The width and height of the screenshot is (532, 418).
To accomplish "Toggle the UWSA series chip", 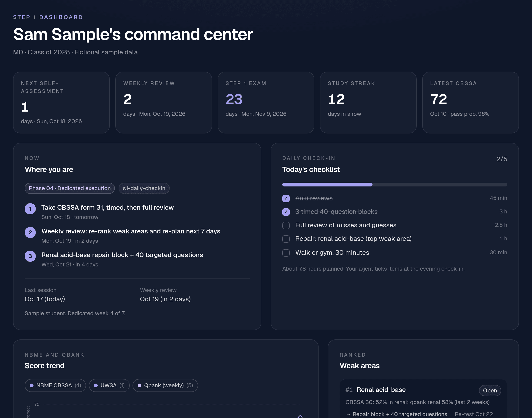I will (109, 385).
